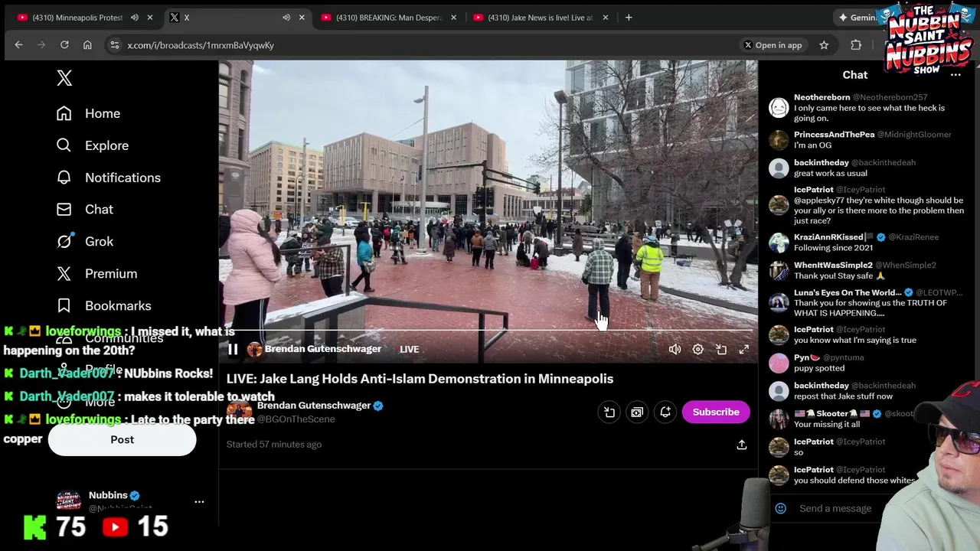Viewport: 980px width, 551px height.
Task: Reload the current page
Action: pos(64,45)
